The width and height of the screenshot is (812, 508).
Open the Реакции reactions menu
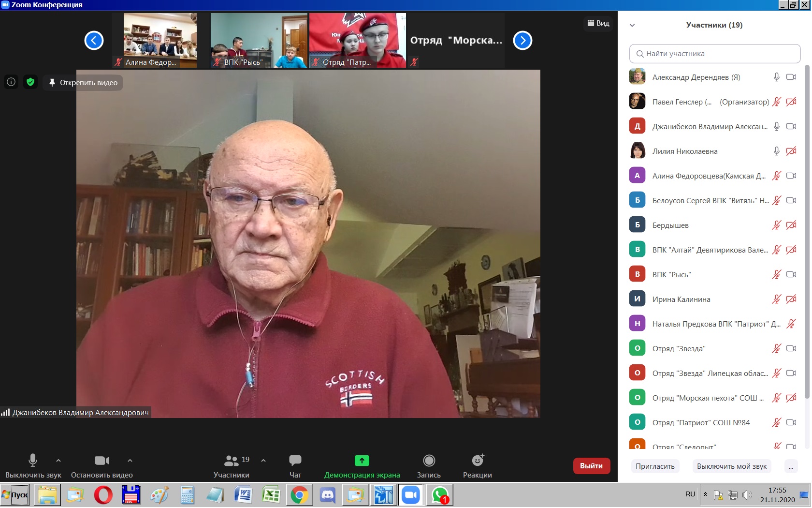[x=478, y=460]
